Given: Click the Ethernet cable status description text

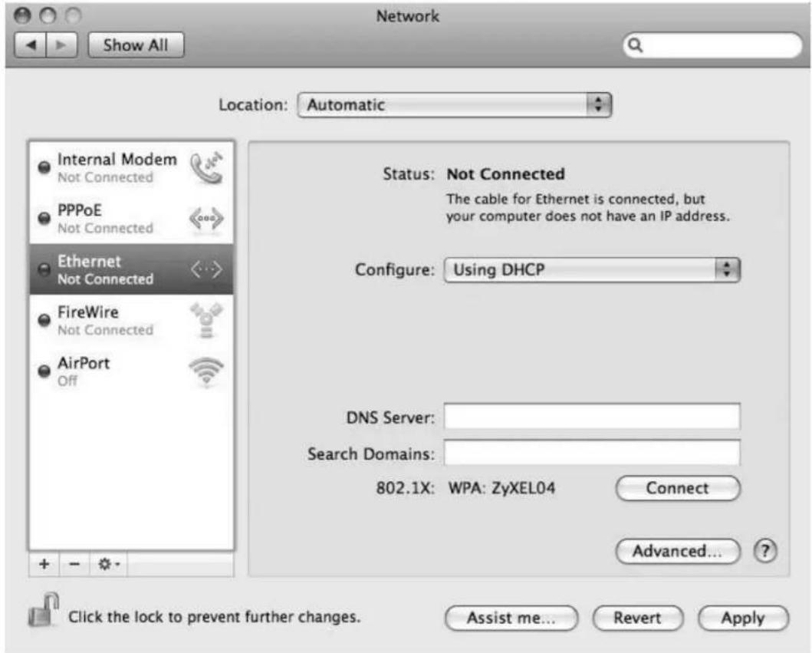Looking at the screenshot, I should [588, 207].
